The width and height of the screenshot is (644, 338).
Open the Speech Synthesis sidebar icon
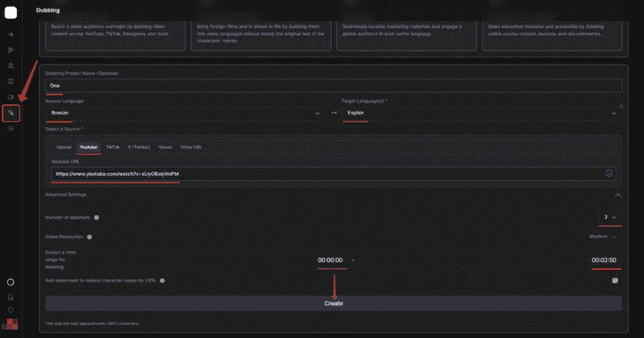(11, 34)
